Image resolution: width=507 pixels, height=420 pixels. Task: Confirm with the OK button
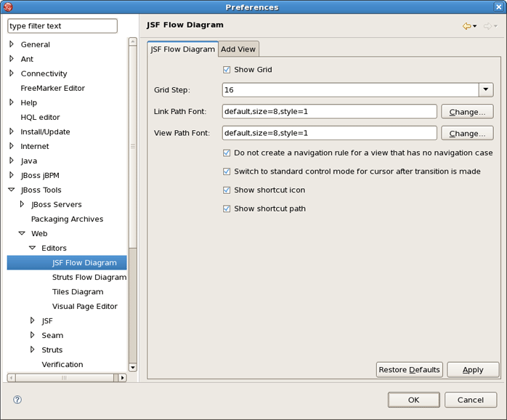click(413, 400)
